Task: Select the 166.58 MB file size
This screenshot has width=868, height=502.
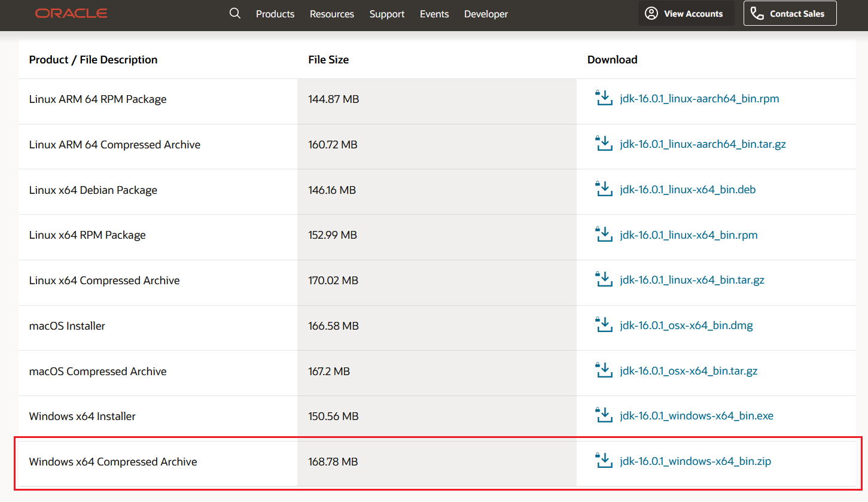Action: pyautogui.click(x=333, y=326)
